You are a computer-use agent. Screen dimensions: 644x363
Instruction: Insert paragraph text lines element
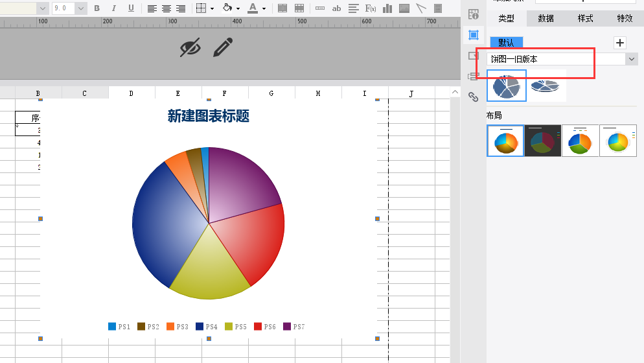coord(353,8)
